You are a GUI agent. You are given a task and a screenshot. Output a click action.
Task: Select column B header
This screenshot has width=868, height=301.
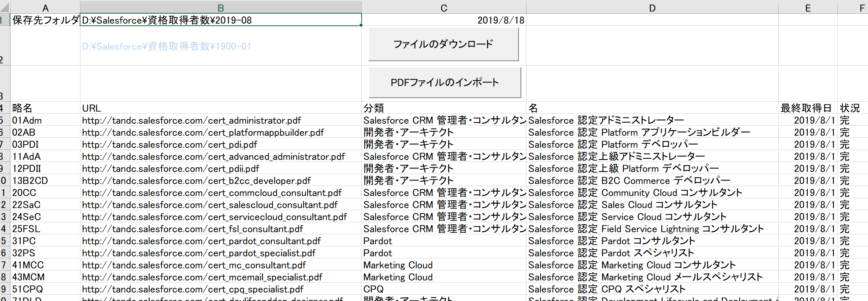click(x=221, y=8)
